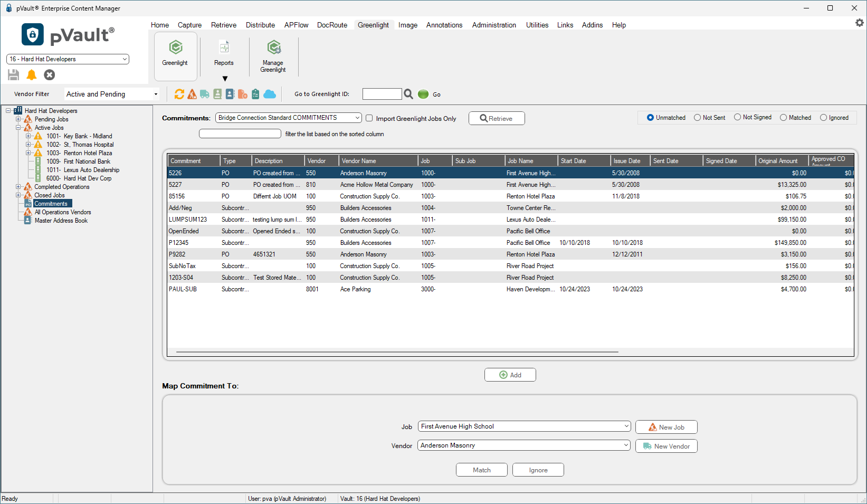Open the Administration menu

tap(494, 25)
